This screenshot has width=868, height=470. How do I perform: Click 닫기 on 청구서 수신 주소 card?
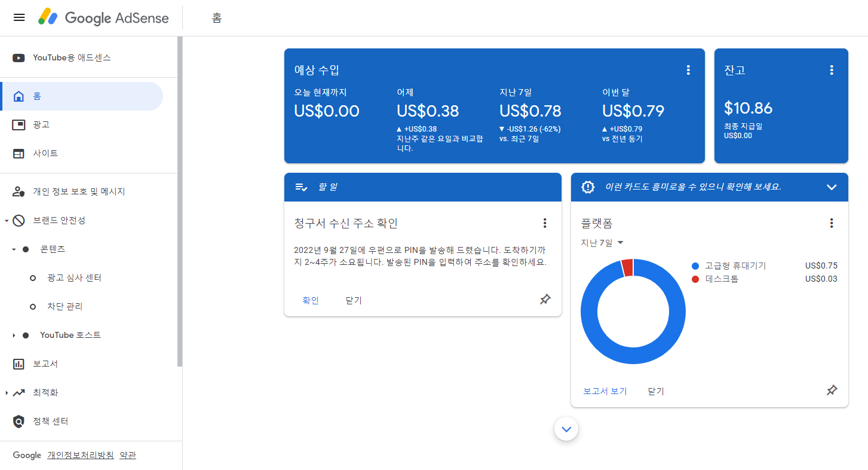pos(354,300)
